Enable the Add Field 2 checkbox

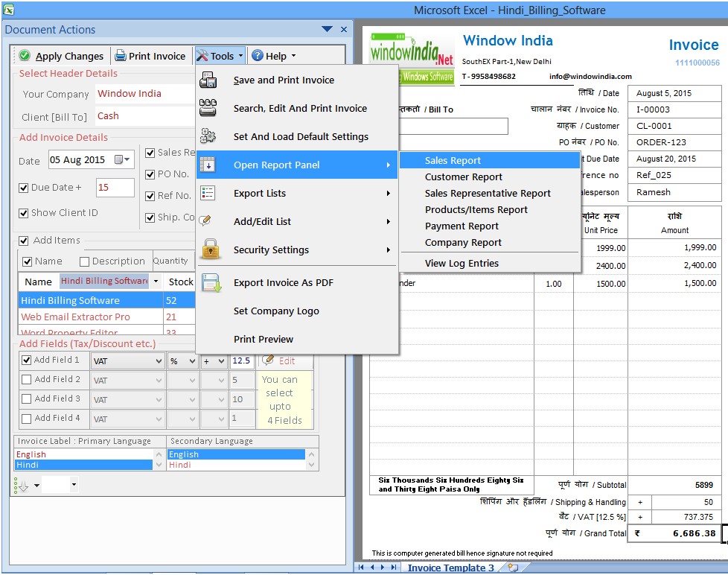pos(27,379)
